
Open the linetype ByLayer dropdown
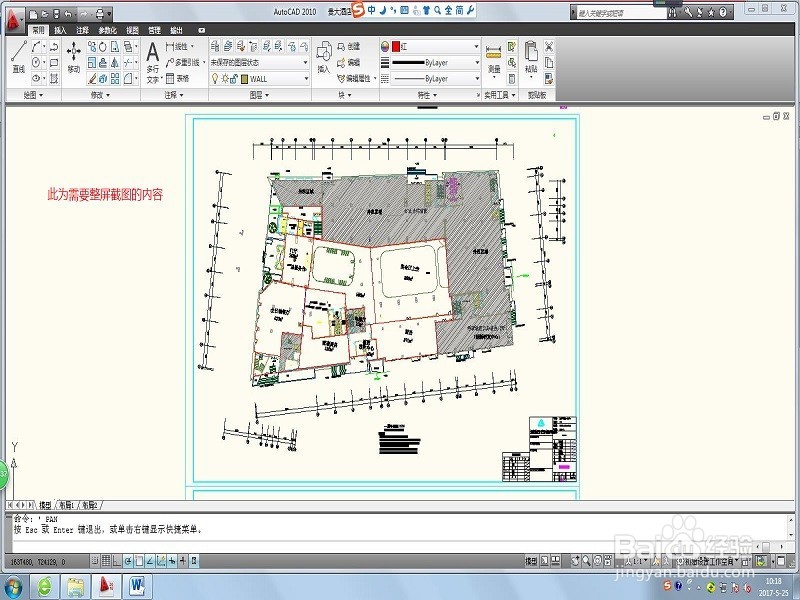pyautogui.click(x=436, y=79)
